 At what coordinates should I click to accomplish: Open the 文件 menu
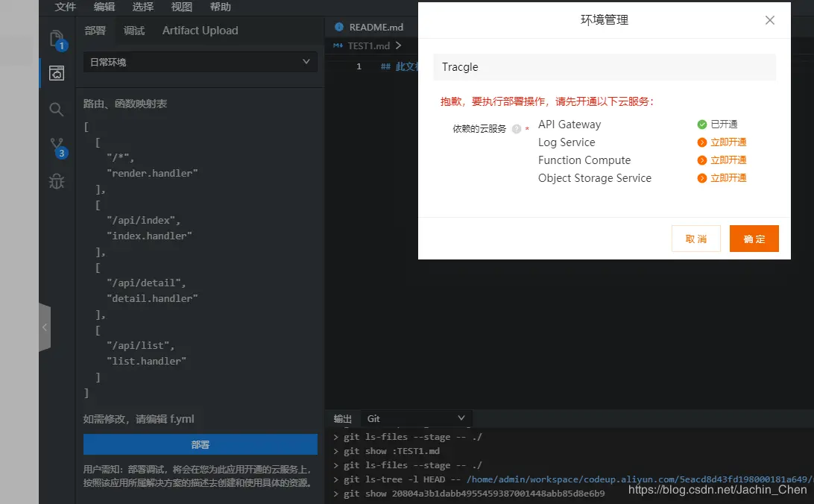[66, 7]
